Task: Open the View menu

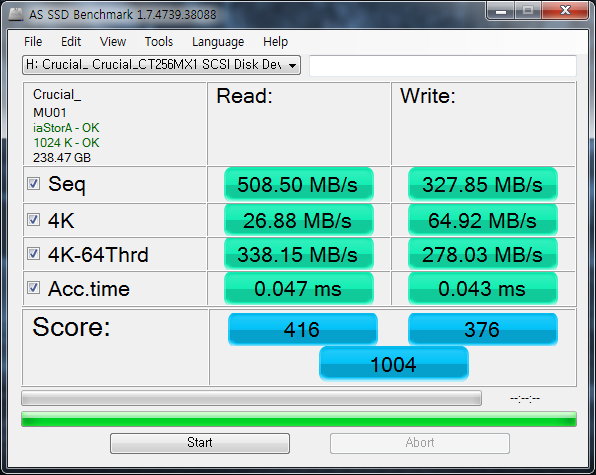Action: click(113, 41)
